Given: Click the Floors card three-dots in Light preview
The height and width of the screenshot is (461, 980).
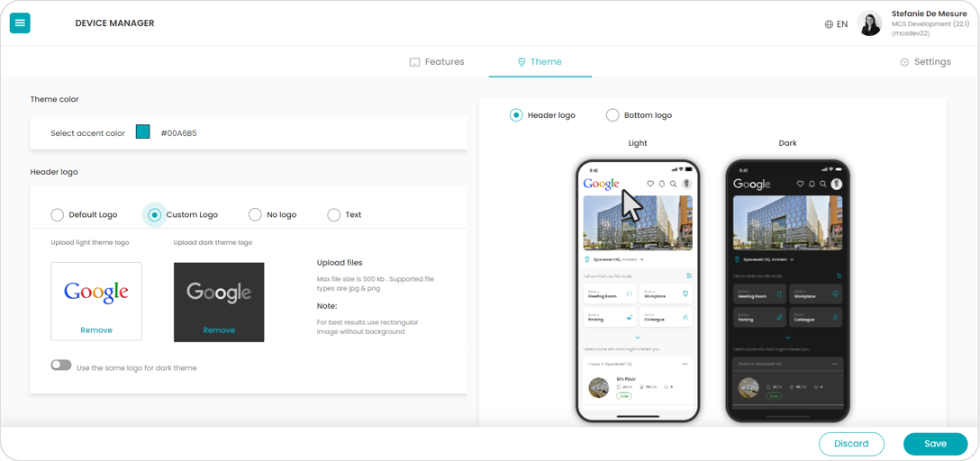Looking at the screenshot, I should 685,364.
